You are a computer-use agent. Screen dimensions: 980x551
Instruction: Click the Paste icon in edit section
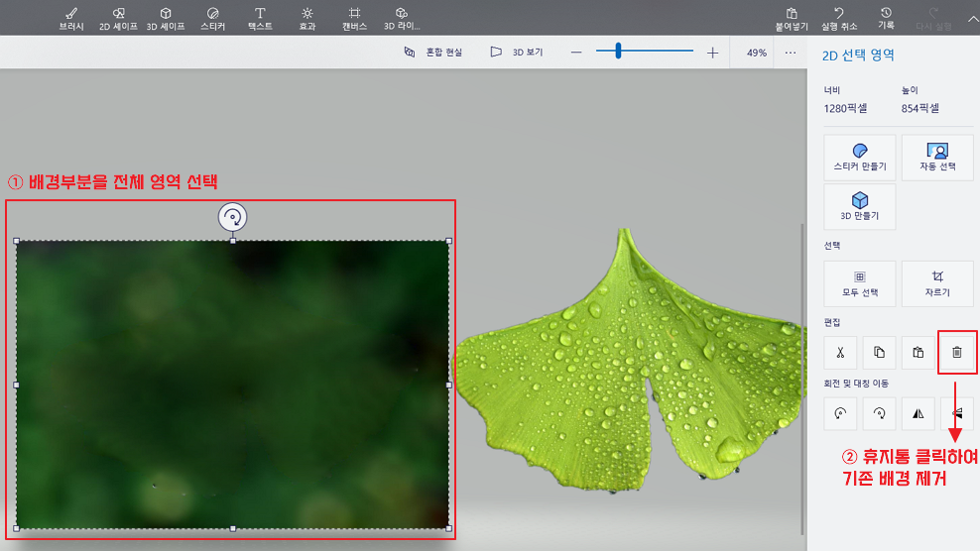919,353
